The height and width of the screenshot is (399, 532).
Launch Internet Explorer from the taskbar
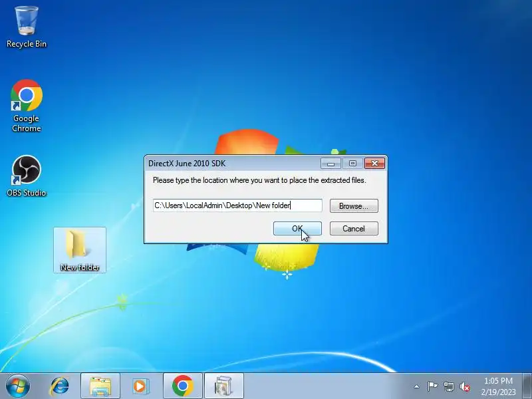pos(60,386)
